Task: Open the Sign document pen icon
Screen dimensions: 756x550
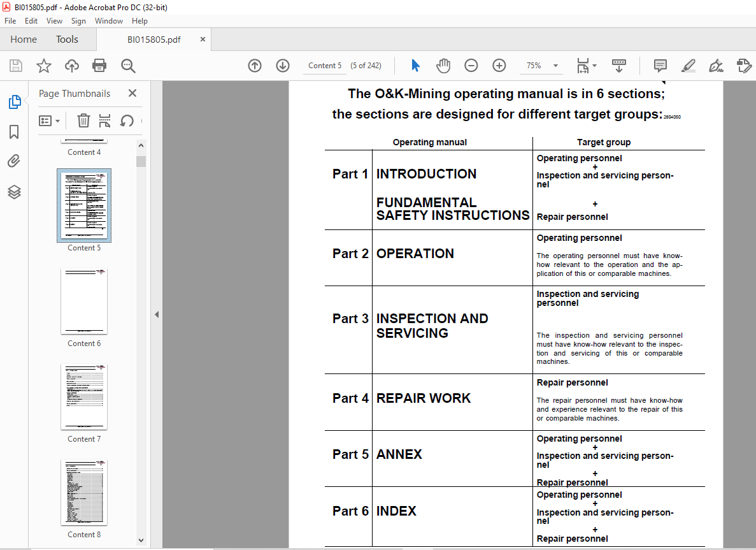Action: (x=716, y=66)
